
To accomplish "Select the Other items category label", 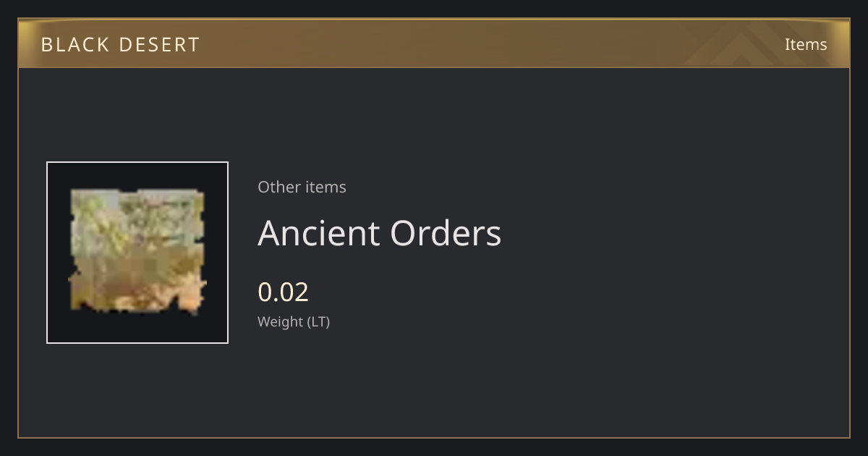I will [x=302, y=187].
